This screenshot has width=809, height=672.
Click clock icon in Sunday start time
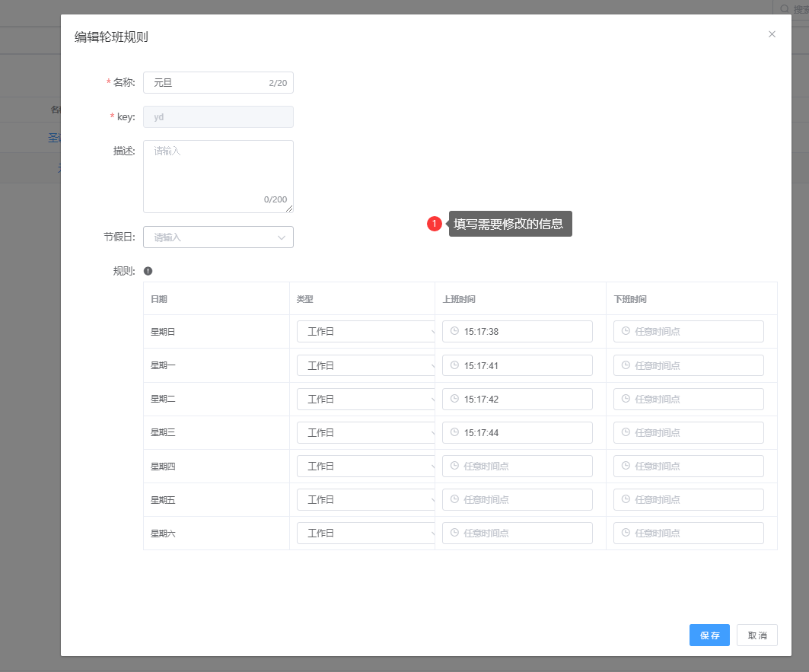454,331
